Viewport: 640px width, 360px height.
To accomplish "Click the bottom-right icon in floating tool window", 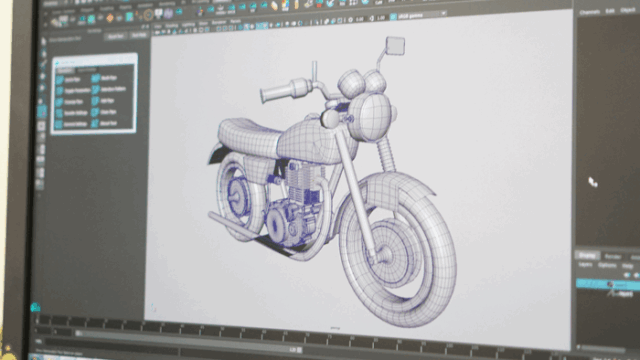I will (x=95, y=122).
